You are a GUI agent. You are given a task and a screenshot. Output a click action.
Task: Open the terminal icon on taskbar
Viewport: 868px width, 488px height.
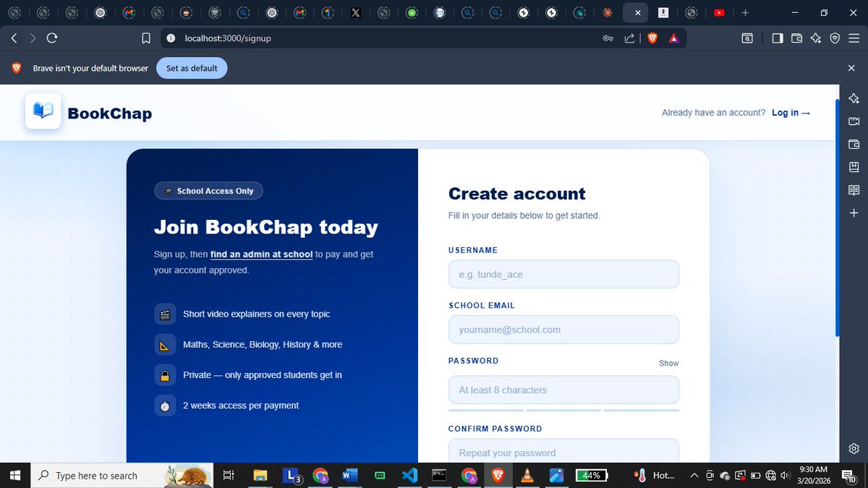[x=439, y=475]
